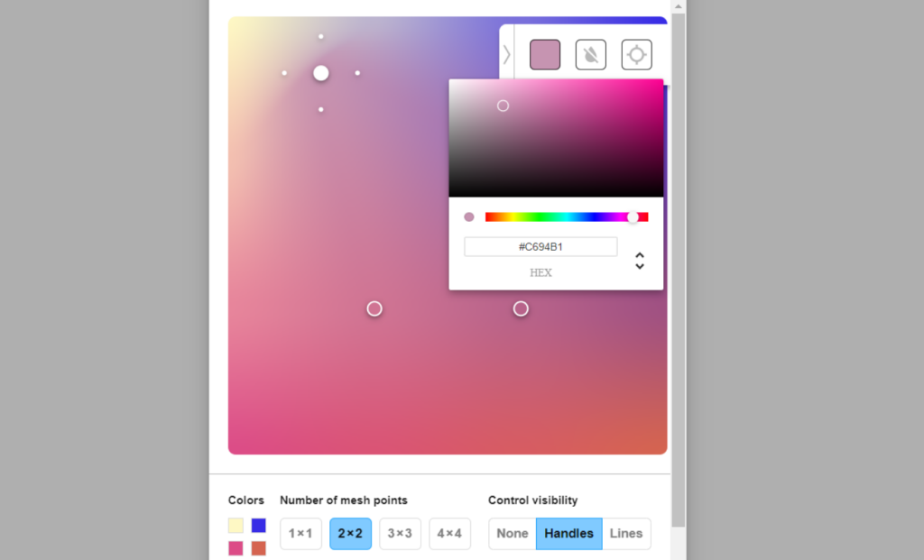Image resolution: width=924 pixels, height=560 pixels.
Task: Click the HEX format label
Action: [541, 272]
